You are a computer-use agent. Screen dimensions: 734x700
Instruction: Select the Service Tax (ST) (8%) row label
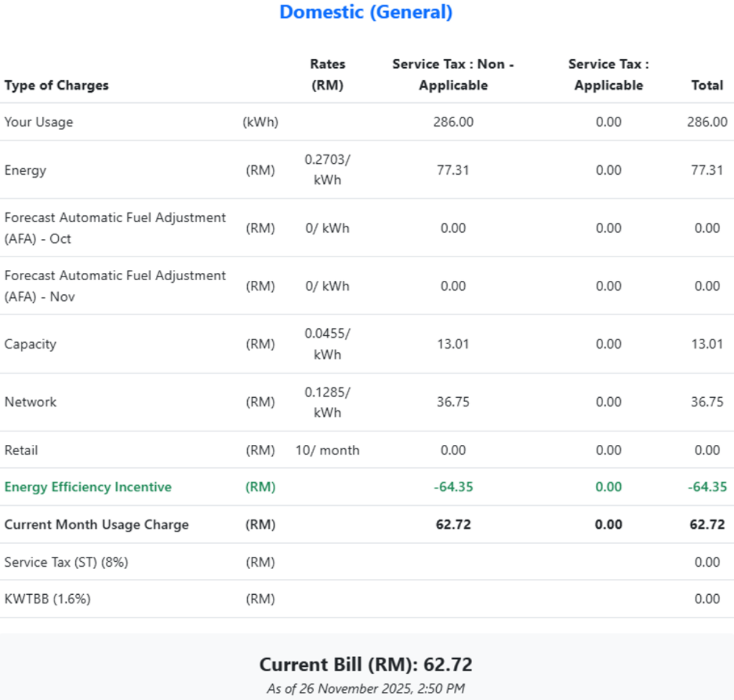pos(66,562)
